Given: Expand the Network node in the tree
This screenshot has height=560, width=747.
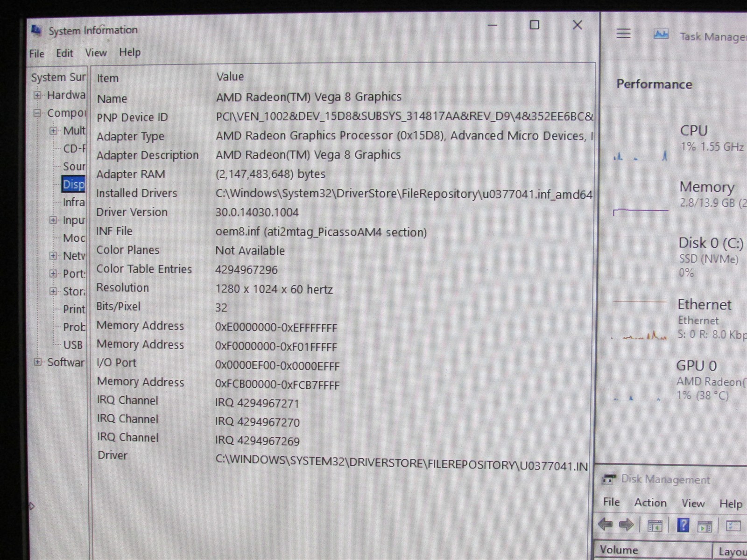Looking at the screenshot, I should point(53,256).
